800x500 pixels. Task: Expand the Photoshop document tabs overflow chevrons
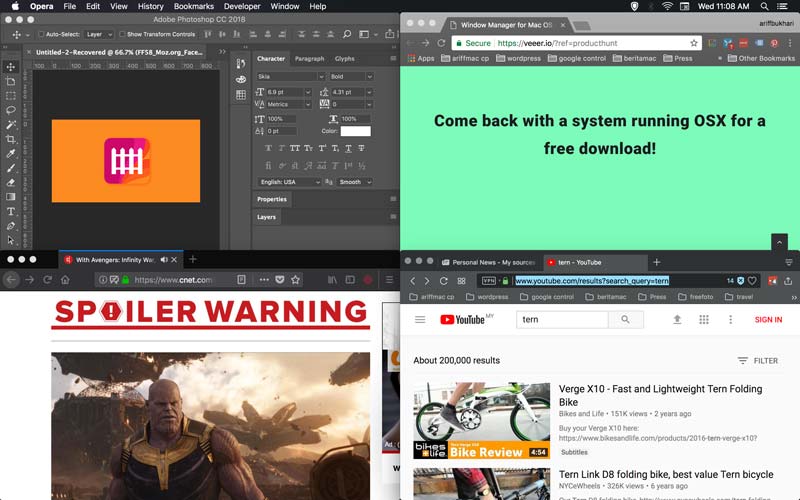click(x=222, y=52)
